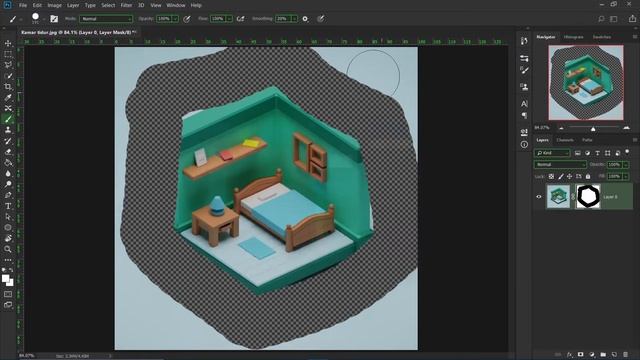The image size is (640, 360).
Task: Select the Paint Bucket tool
Action: click(8, 162)
